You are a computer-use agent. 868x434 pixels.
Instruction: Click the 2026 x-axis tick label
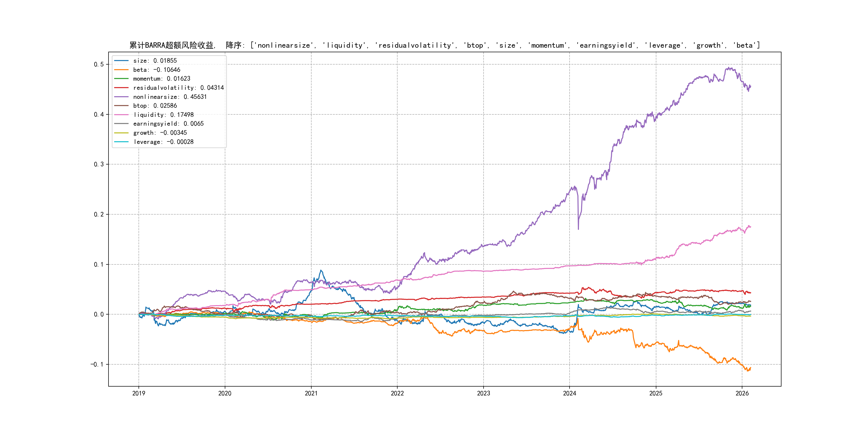coord(742,393)
